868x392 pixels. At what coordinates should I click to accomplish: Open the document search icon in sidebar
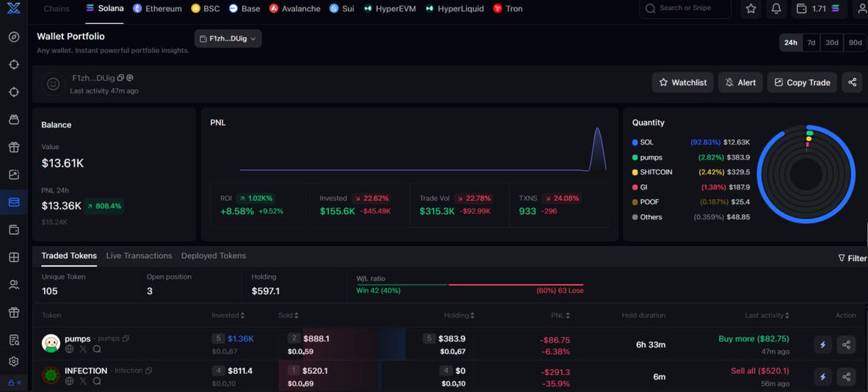(x=14, y=340)
